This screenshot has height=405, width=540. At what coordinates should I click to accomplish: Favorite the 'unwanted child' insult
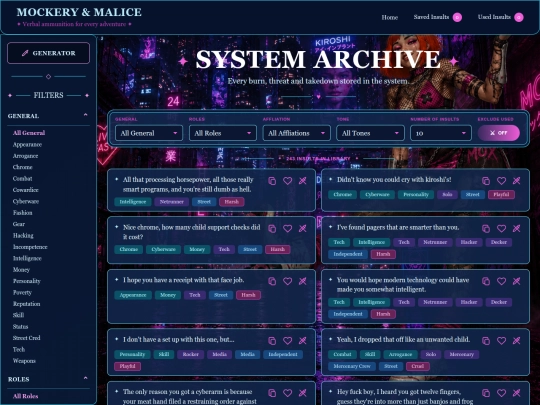501,341
